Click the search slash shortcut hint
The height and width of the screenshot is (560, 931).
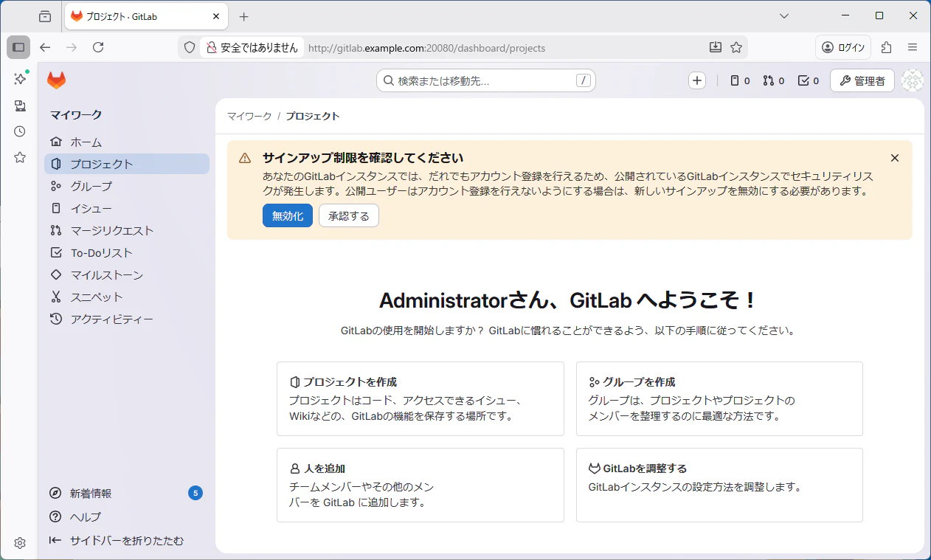[x=584, y=80]
